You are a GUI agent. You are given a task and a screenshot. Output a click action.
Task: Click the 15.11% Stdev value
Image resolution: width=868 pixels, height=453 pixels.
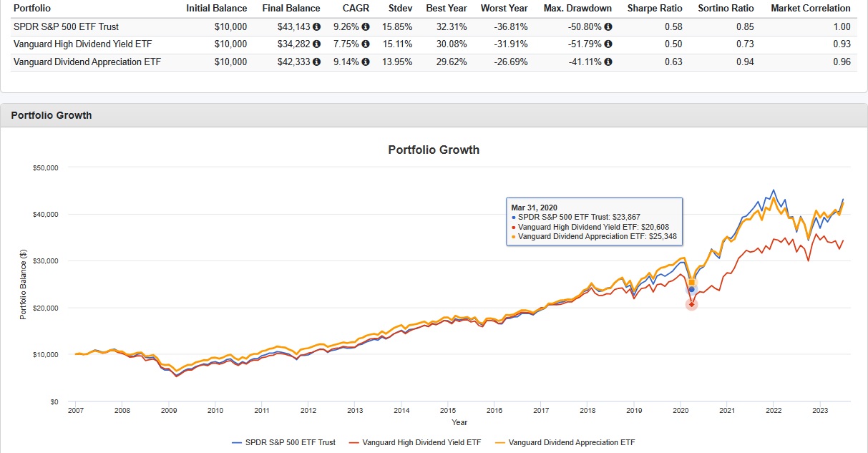tap(397, 44)
